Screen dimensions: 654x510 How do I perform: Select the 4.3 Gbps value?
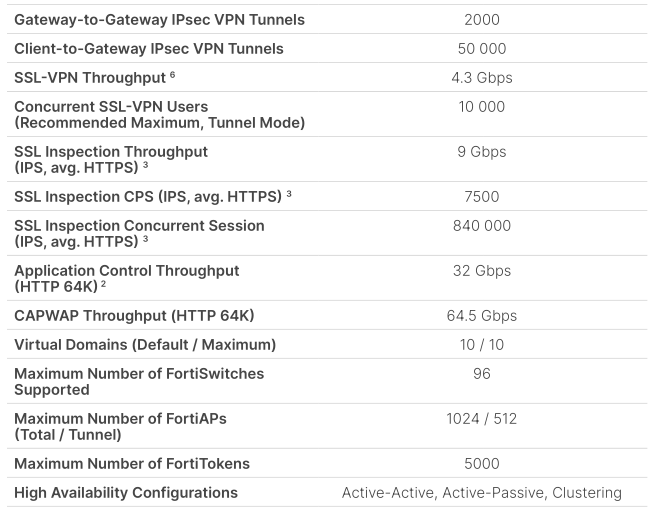482,78
